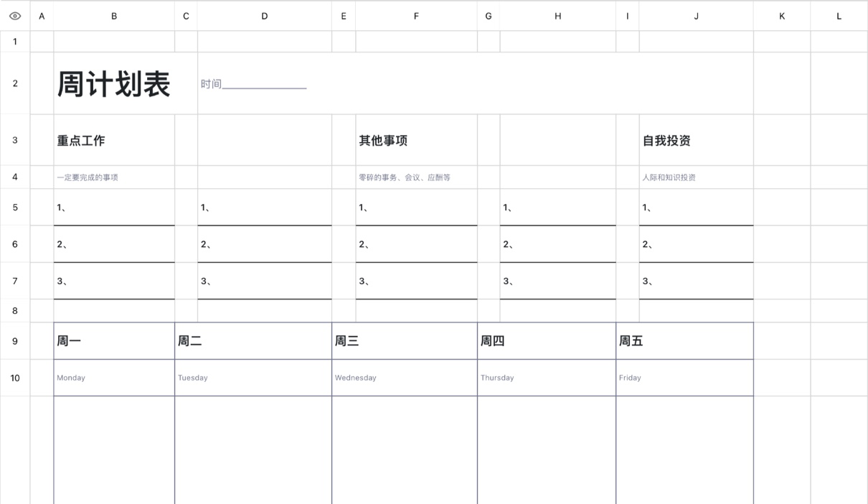868x504 pixels.
Task: Select column F header
Action: (416, 16)
